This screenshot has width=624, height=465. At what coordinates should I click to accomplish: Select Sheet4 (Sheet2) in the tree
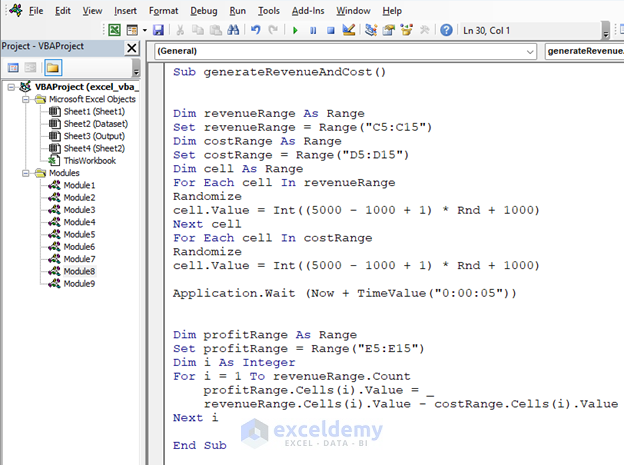(94, 149)
